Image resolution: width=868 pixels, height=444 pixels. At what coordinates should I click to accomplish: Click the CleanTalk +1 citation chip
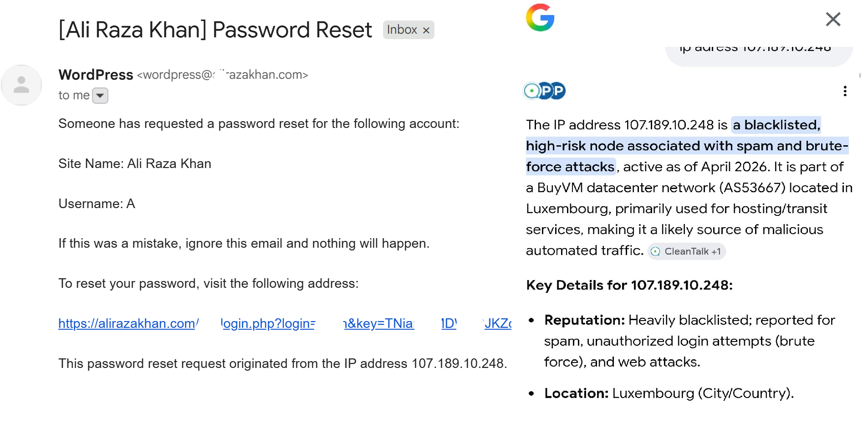[686, 251]
